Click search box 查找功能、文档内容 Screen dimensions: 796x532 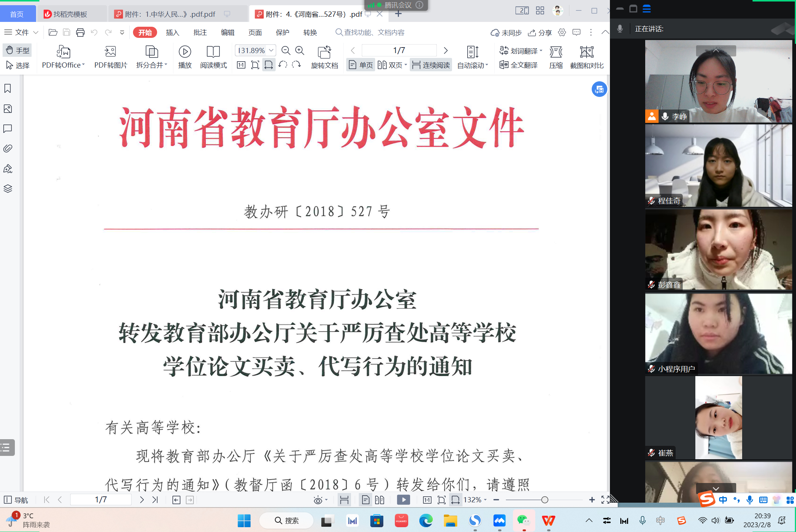(x=370, y=33)
